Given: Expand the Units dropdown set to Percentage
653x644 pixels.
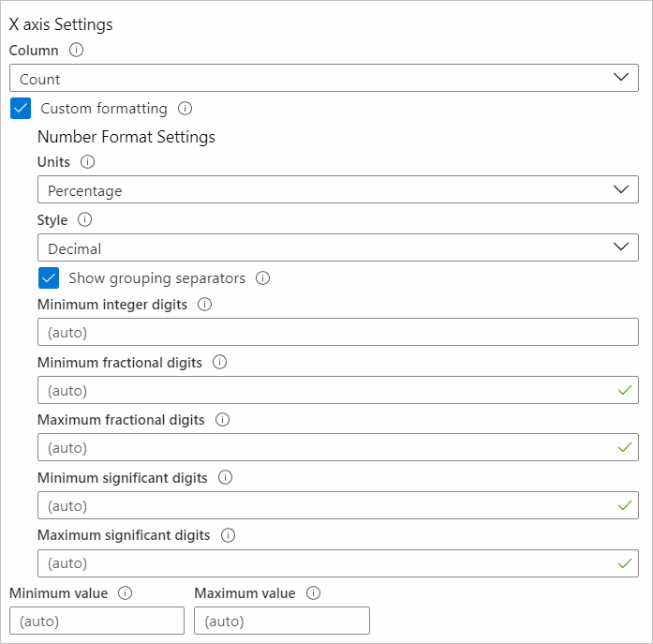Looking at the screenshot, I should pyautogui.click(x=337, y=190).
